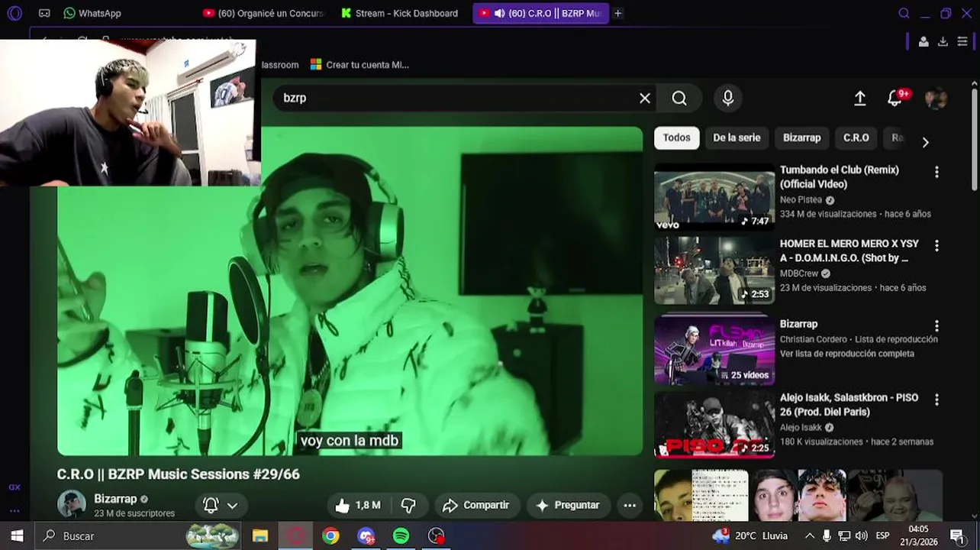Open sidebar three-dots setup icon
Viewport: 980px width, 550px height.
(15, 510)
